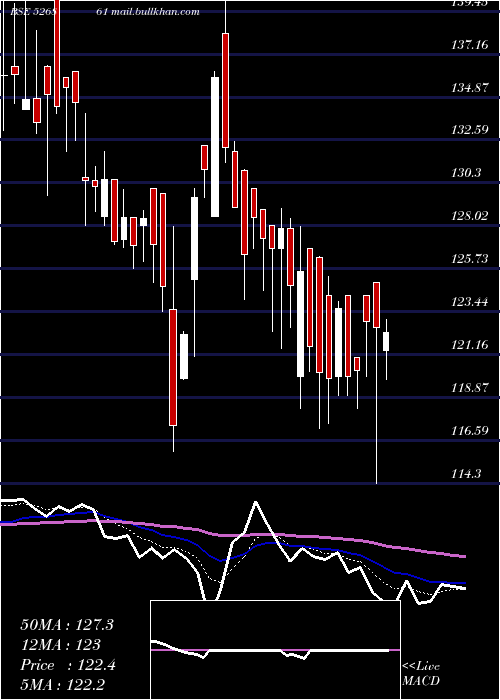Viewport: 500px width, 700px height.
Task: Click the 116.59 price axis label
Action: click(469, 431)
